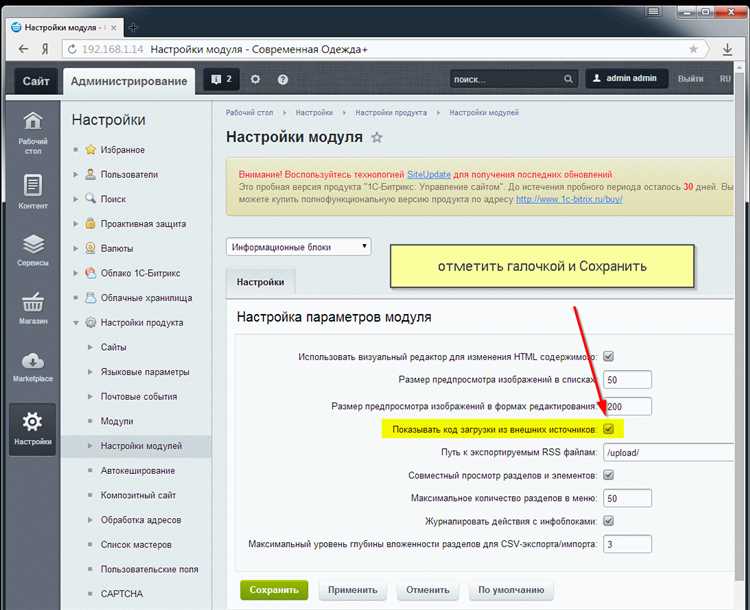Expand Почтовые события tree item
This screenshot has width=750, height=610.
pyautogui.click(x=90, y=397)
